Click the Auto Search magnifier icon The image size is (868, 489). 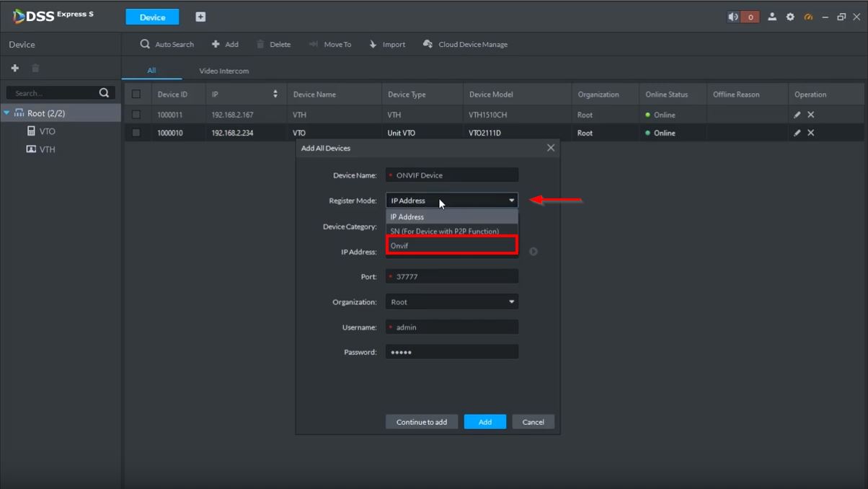pos(145,44)
